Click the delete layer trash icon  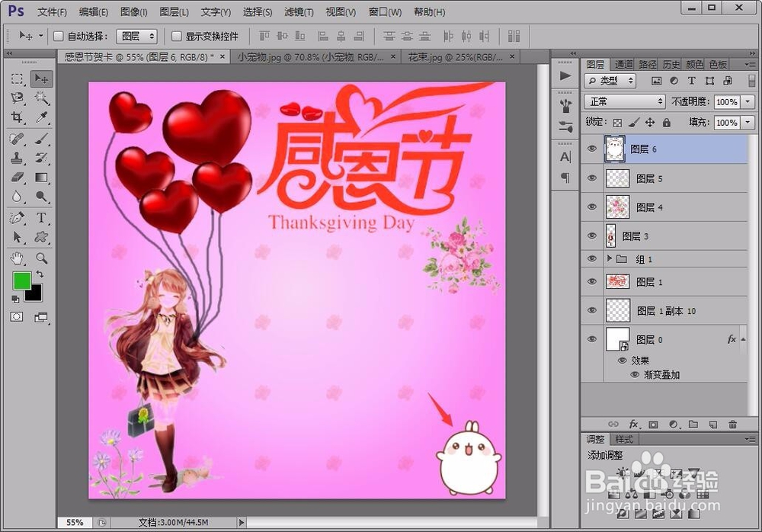click(733, 425)
